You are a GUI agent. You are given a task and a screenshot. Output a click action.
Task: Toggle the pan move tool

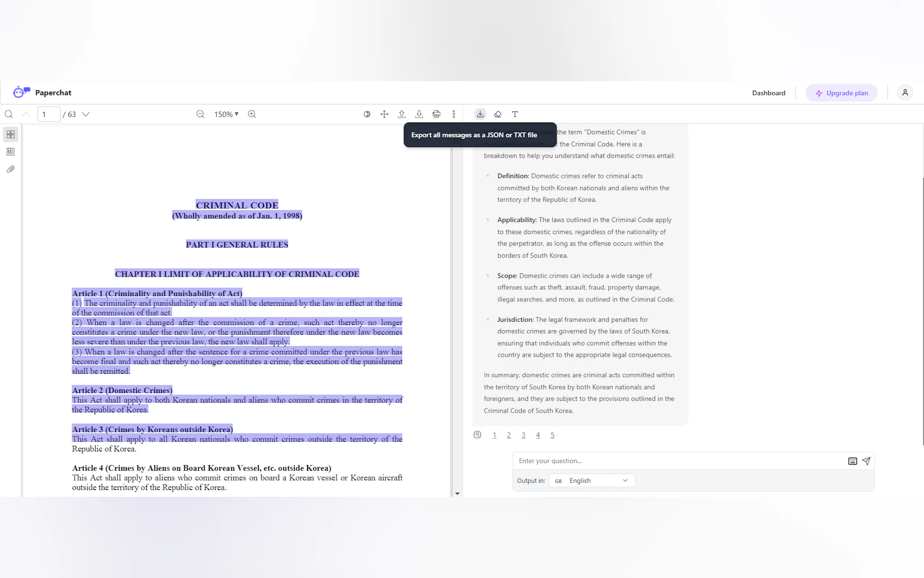point(384,114)
